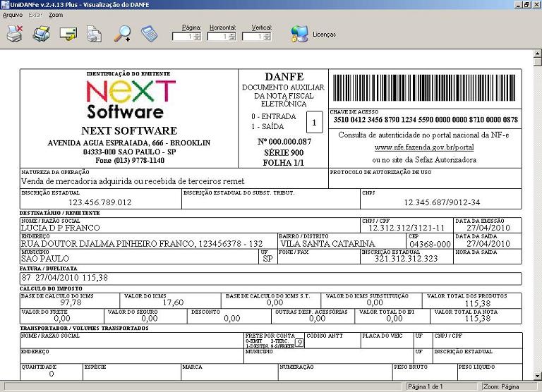Screen dimensions: 542x392
Task: Click the CEP value 04368-000
Action: click(430, 244)
